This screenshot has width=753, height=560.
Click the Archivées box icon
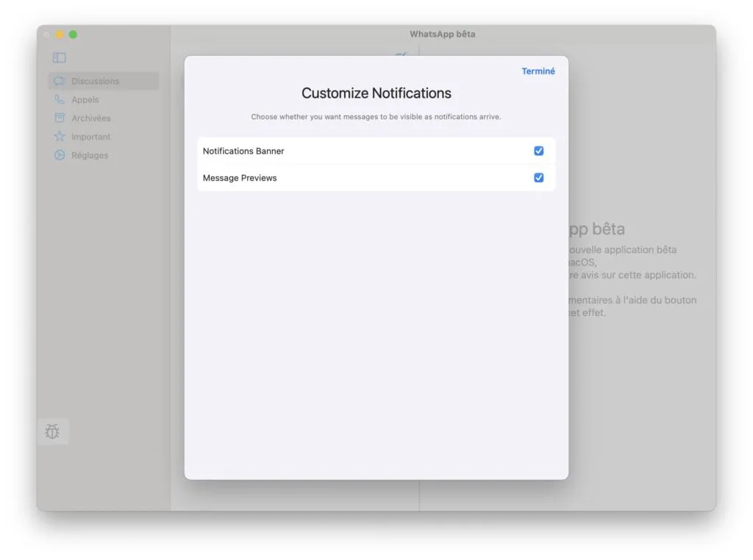coord(60,118)
